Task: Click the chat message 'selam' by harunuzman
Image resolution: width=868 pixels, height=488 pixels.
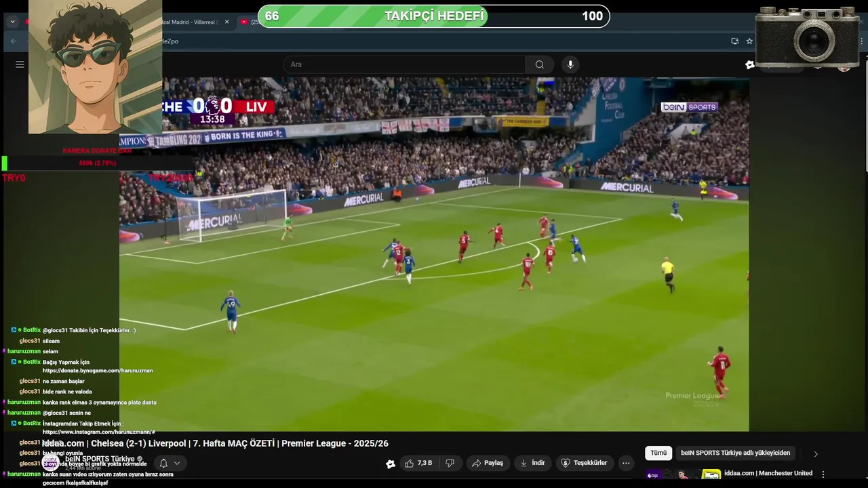Action: point(50,352)
